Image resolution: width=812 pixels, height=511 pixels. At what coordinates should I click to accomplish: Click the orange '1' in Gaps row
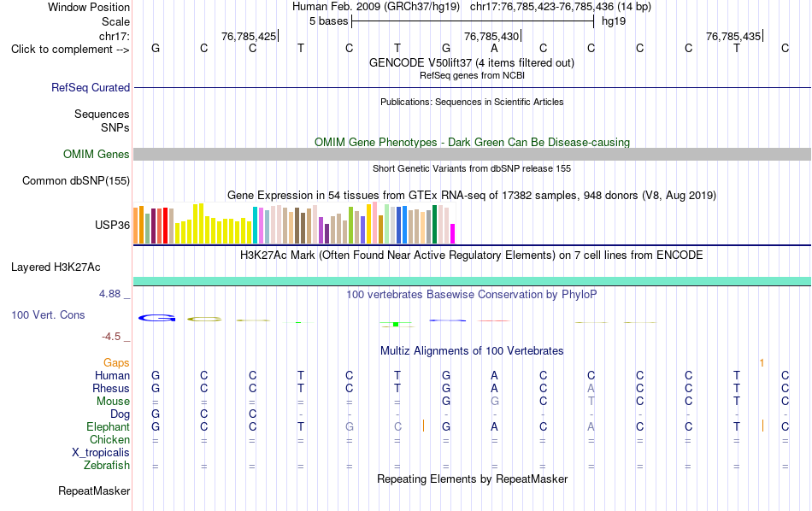(762, 363)
